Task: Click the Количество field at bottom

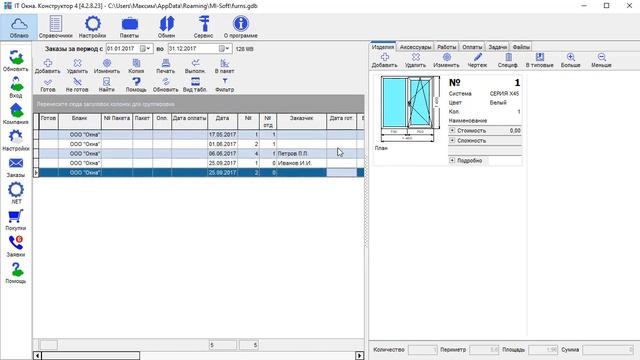Action: coord(422,350)
